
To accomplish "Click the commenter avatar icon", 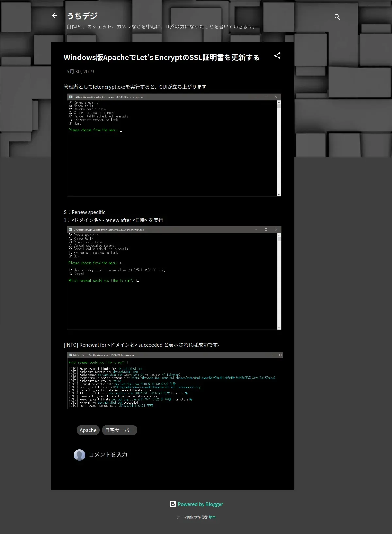I will tap(79, 455).
